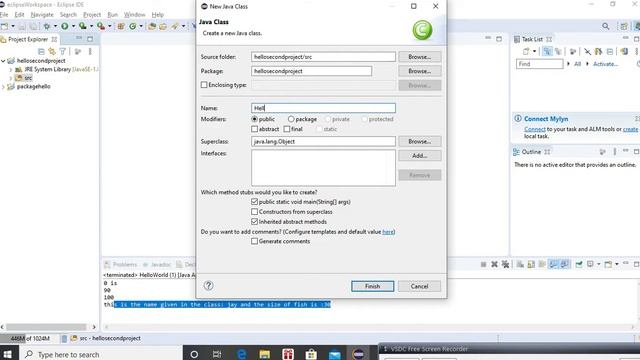Screen dimensions: 640x360
Task: Click the Open Perspective icon
Action: click(623, 26)
